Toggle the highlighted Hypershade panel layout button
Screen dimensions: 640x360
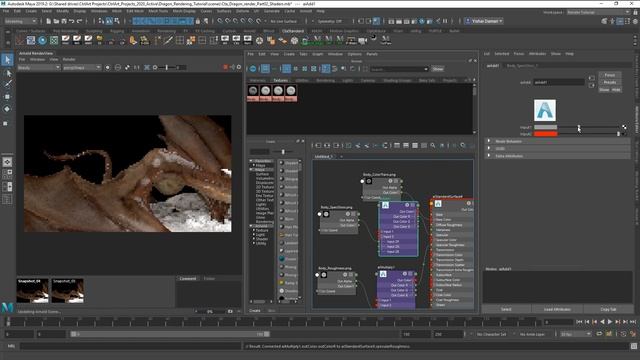pyautogui.click(x=265, y=69)
